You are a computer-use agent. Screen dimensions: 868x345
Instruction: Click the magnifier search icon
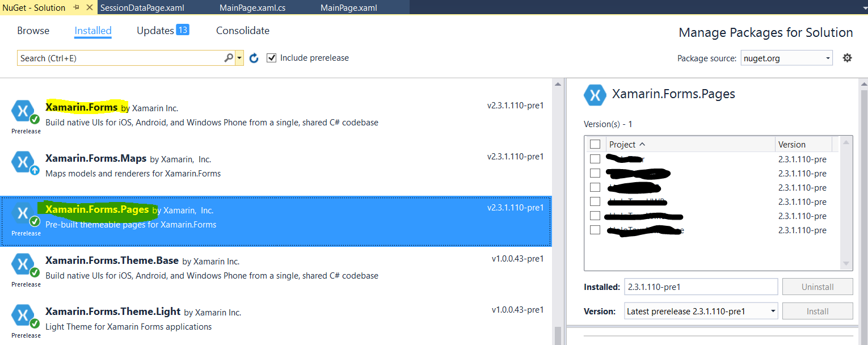(x=229, y=58)
